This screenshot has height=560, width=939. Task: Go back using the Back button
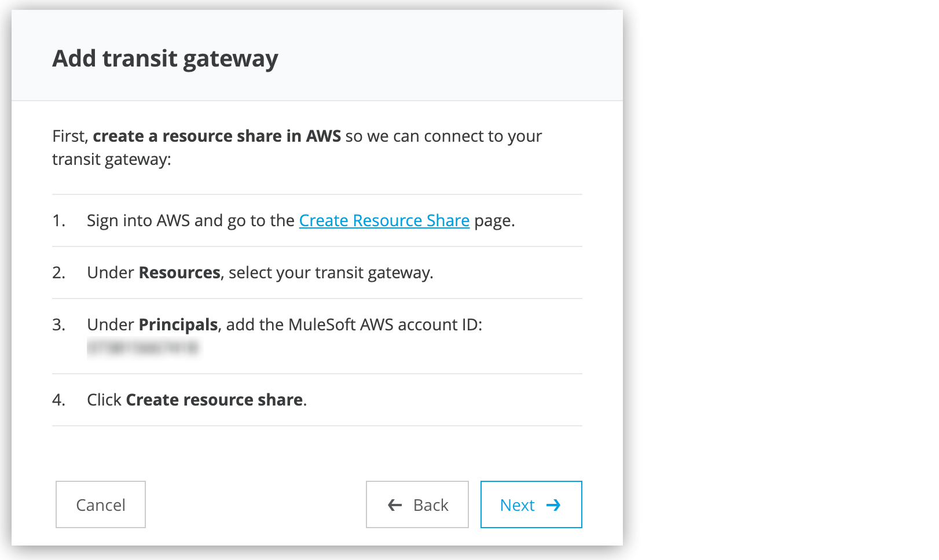click(x=417, y=504)
